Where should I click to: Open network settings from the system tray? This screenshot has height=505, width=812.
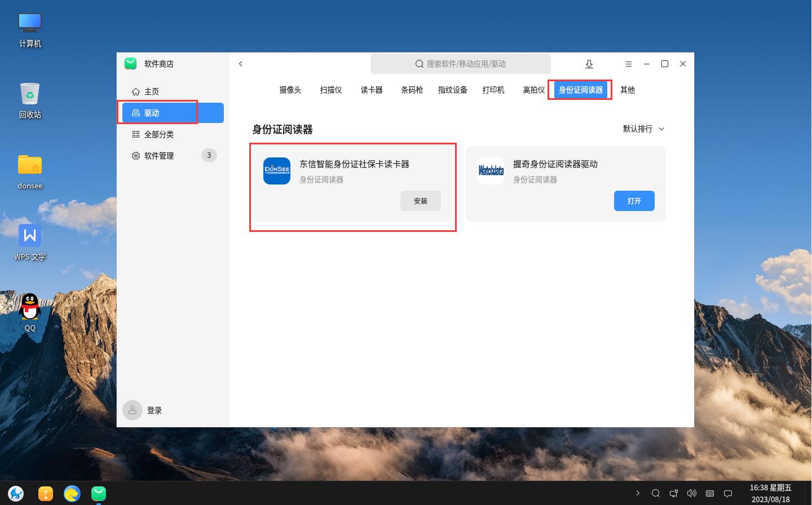[x=674, y=493]
